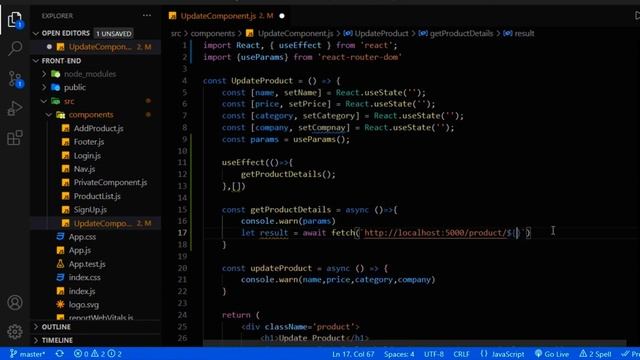This screenshot has width=640, height=360.
Task: Open the Source Control view
Action: (15, 79)
